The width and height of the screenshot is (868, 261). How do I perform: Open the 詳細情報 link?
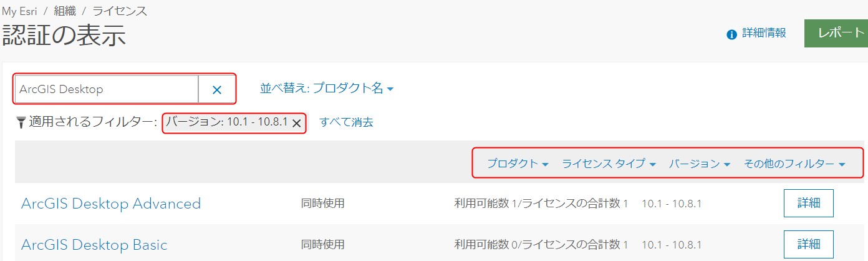pos(764,34)
